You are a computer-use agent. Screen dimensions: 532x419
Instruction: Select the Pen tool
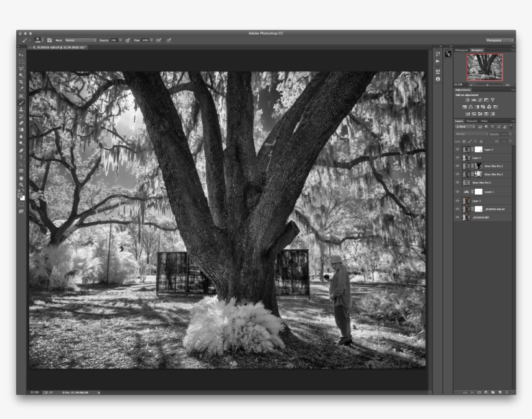[21, 150]
